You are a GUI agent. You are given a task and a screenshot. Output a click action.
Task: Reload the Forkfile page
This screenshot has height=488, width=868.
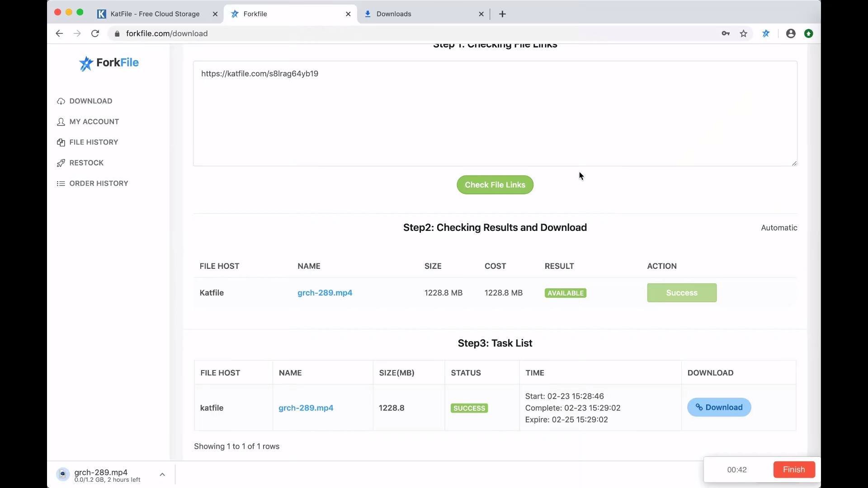click(x=95, y=33)
